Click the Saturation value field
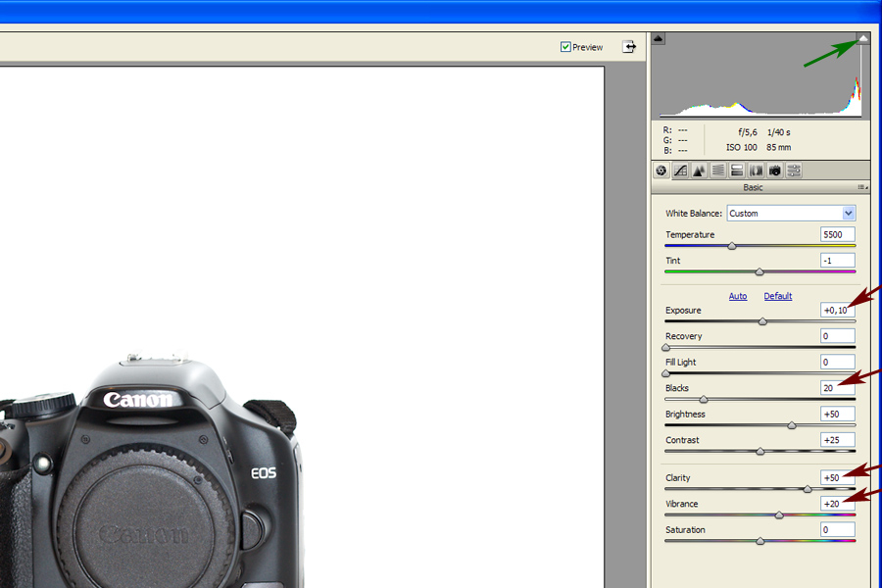This screenshot has height=588, width=882. click(x=838, y=529)
